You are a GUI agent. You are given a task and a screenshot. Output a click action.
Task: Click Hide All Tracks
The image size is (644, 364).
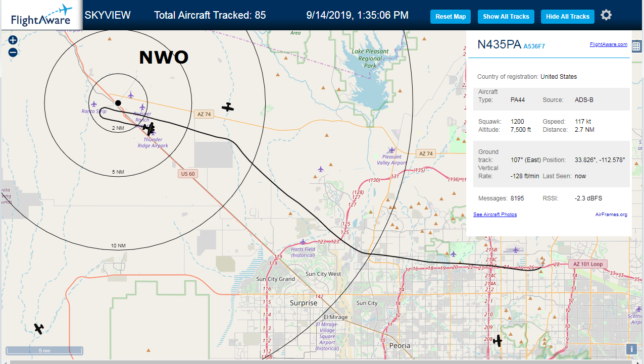click(568, 17)
